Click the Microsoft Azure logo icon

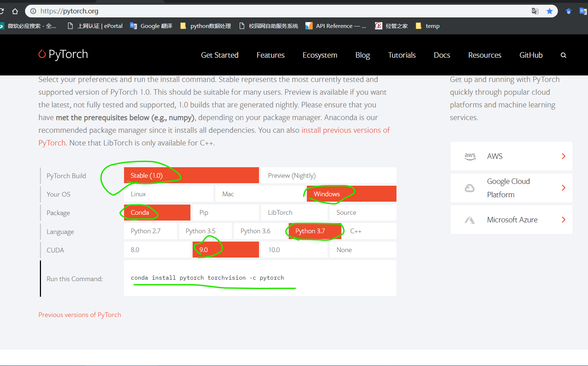click(470, 220)
